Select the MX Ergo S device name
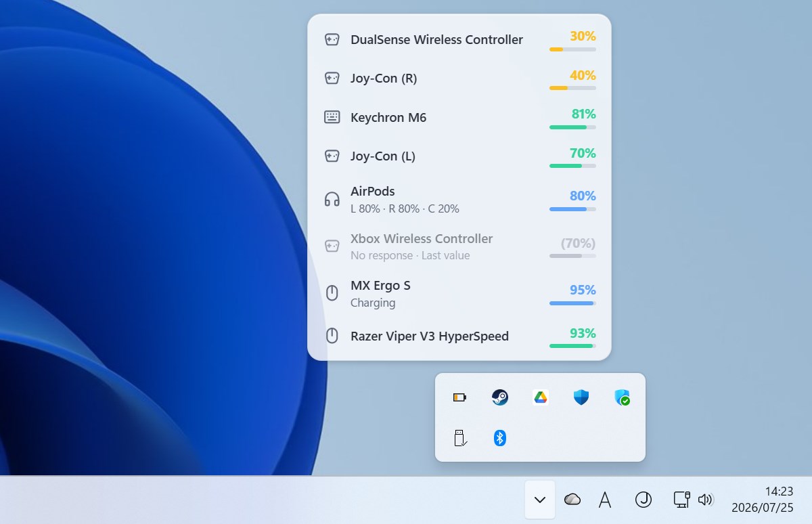This screenshot has height=524, width=812. [x=380, y=285]
